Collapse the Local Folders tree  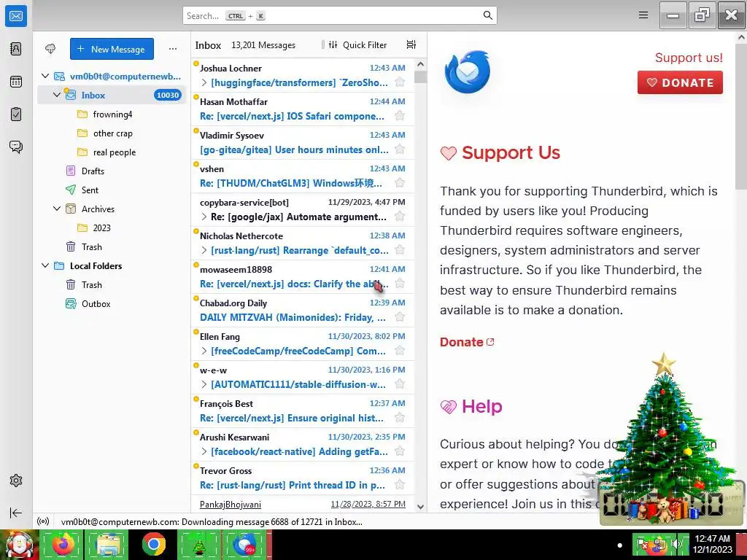45,265
